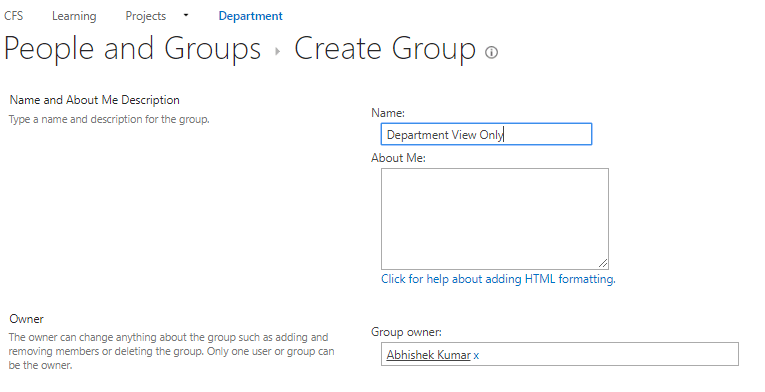
Task: Click the About Me textarea resize handle
Action: click(x=603, y=264)
